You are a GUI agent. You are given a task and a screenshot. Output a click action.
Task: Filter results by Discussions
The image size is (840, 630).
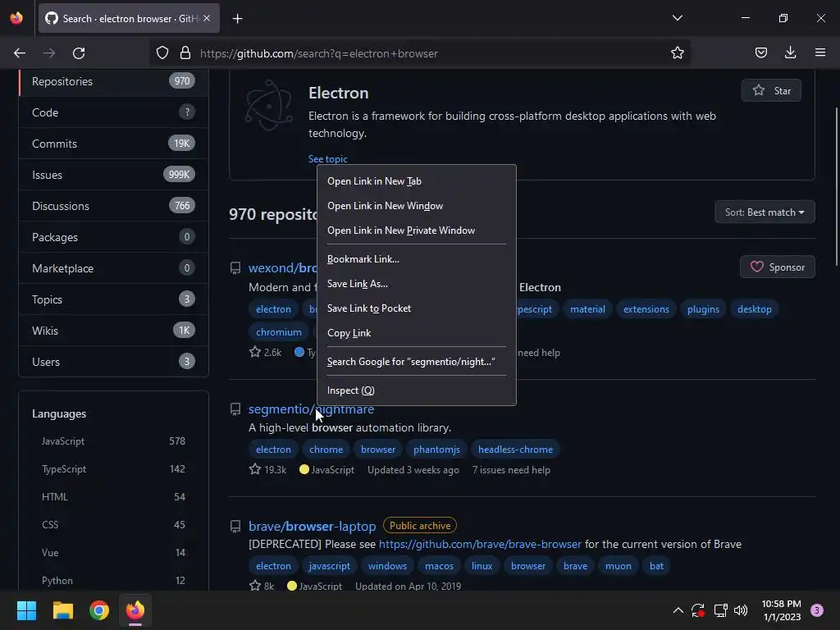(x=113, y=206)
